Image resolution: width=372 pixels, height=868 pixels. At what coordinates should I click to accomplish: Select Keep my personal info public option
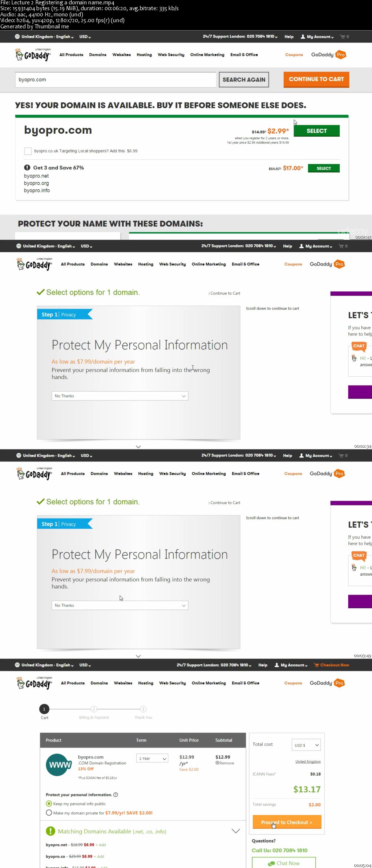49,804
